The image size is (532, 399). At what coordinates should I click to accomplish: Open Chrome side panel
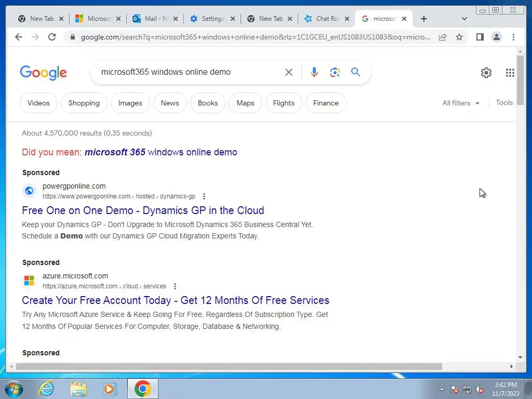[480, 37]
